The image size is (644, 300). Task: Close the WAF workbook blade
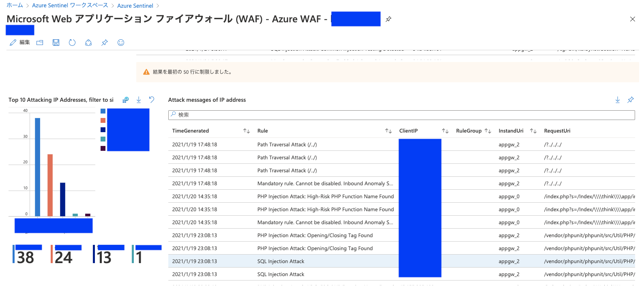(633, 19)
